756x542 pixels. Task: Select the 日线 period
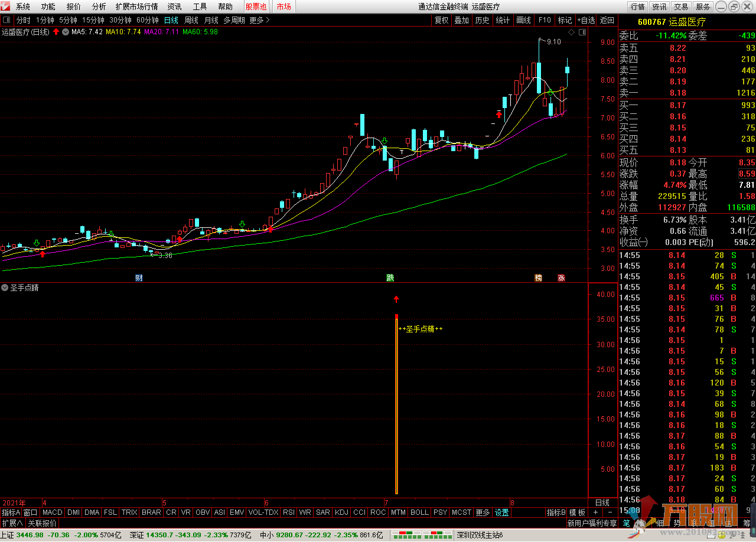point(171,20)
